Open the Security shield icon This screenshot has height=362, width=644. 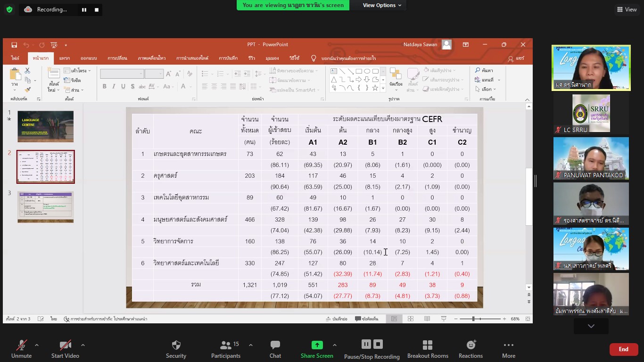point(176,345)
